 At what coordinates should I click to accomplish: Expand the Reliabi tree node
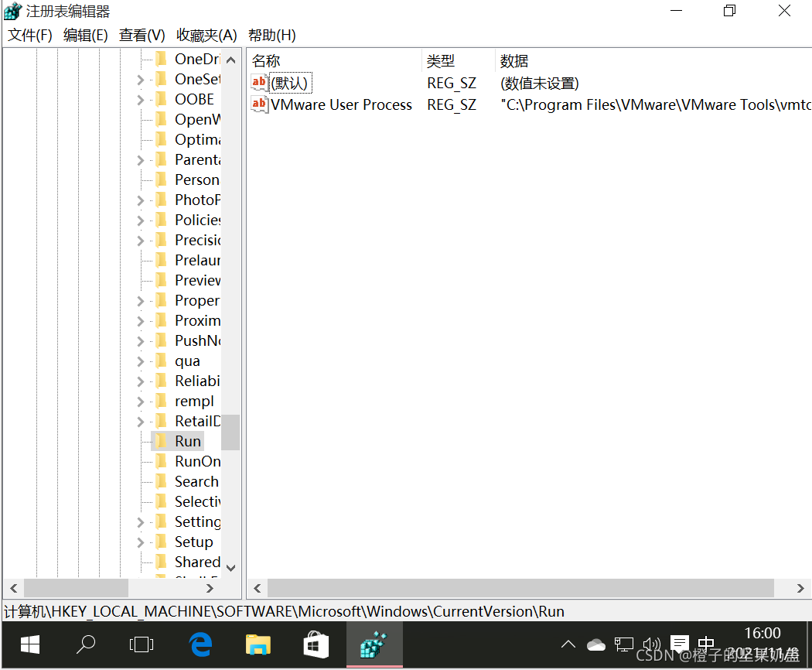(140, 381)
